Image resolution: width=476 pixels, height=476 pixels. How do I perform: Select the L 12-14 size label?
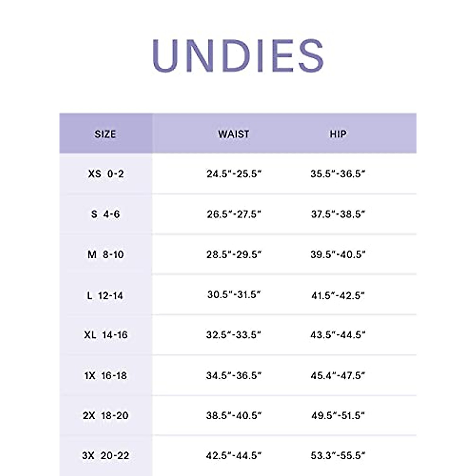click(106, 295)
